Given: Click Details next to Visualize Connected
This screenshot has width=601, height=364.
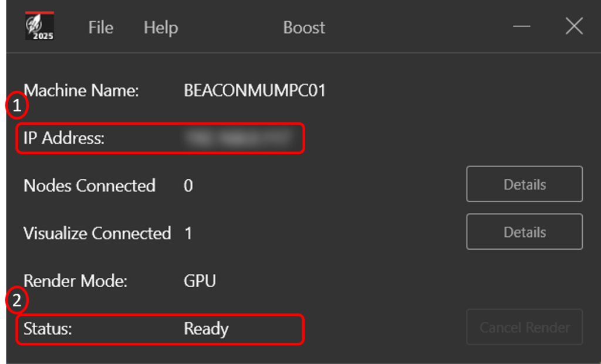Looking at the screenshot, I should [x=524, y=232].
